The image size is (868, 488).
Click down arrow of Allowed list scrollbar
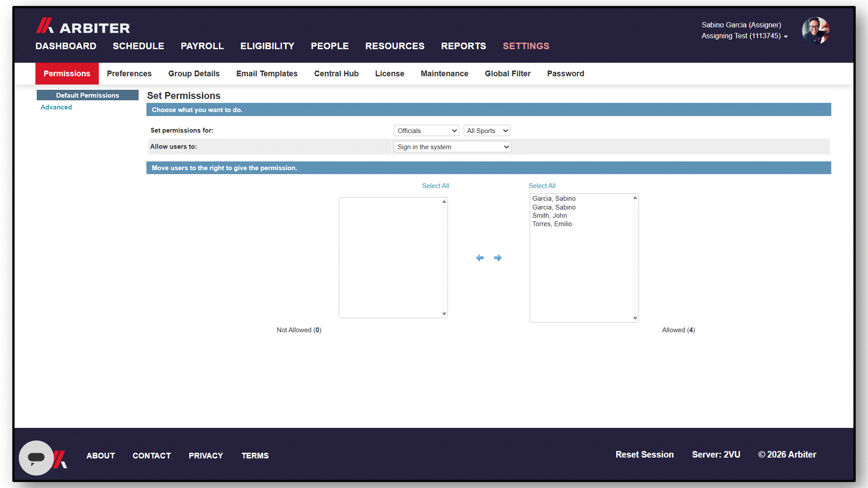[x=635, y=318]
